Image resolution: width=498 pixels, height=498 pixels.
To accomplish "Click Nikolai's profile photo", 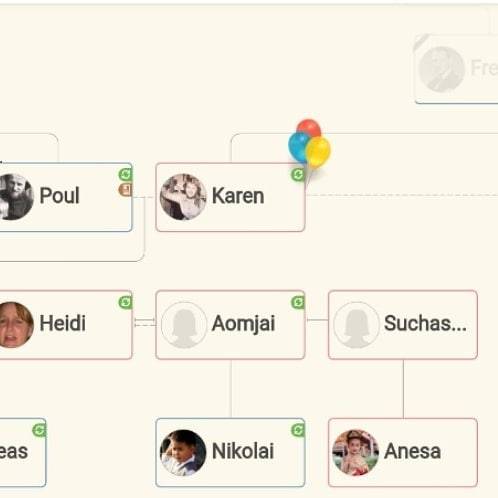I will (x=183, y=452).
